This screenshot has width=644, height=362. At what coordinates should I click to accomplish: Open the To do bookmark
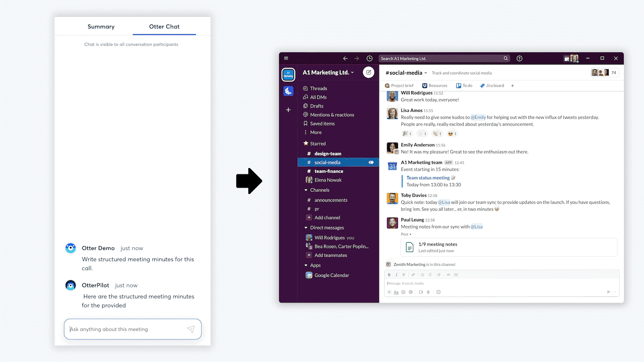[464, 85]
